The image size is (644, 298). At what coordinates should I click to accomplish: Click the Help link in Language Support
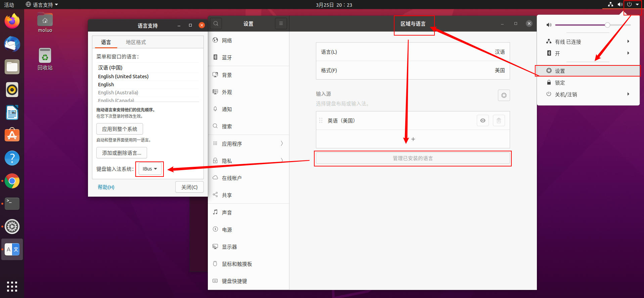pos(106,187)
